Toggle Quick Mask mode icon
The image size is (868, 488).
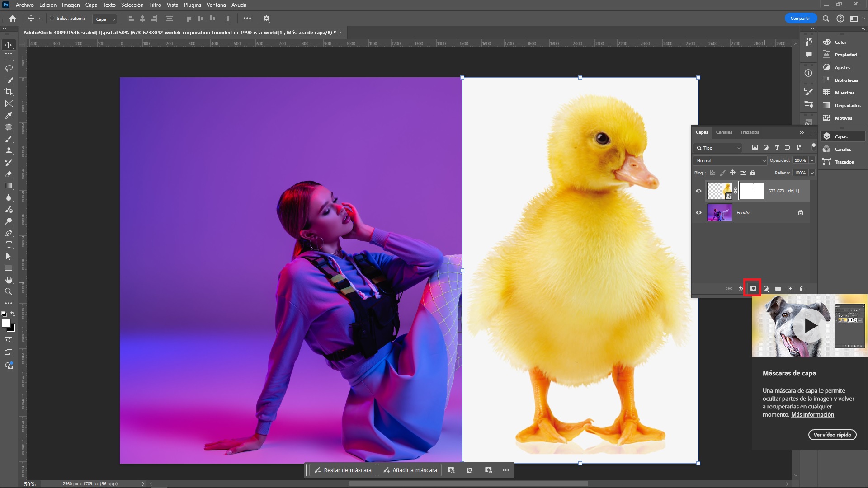9,340
